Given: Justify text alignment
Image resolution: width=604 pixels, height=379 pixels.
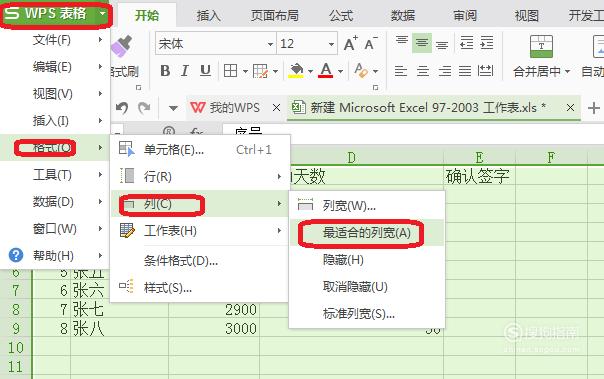Looking at the screenshot, I should (x=465, y=71).
